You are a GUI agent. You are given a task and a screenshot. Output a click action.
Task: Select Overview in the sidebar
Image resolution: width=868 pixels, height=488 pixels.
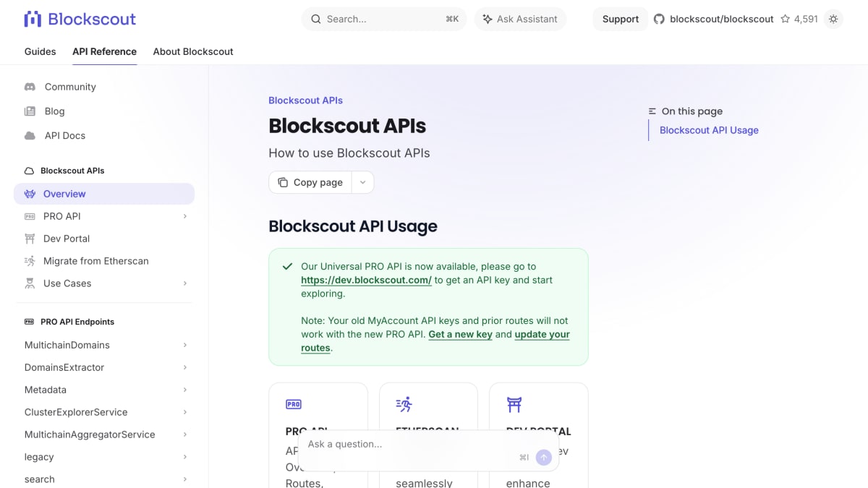(x=104, y=194)
